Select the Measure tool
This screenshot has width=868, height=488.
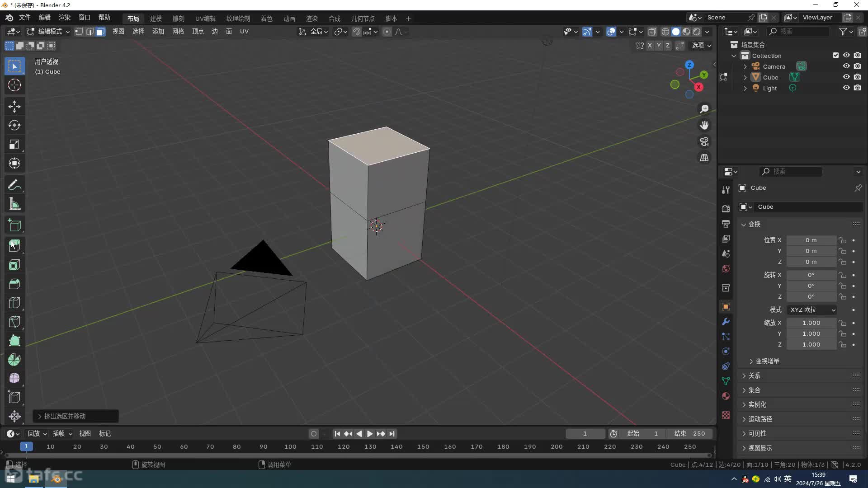14,204
